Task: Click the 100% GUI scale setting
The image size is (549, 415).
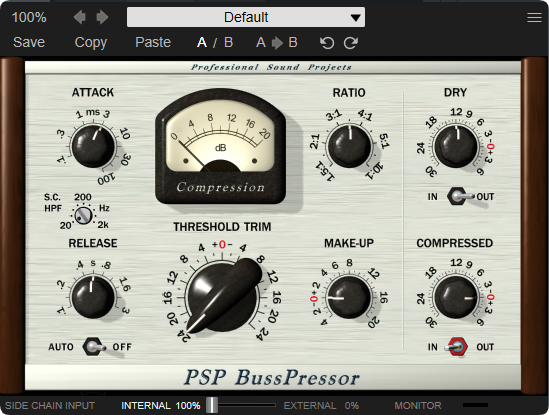Action: 29,17
